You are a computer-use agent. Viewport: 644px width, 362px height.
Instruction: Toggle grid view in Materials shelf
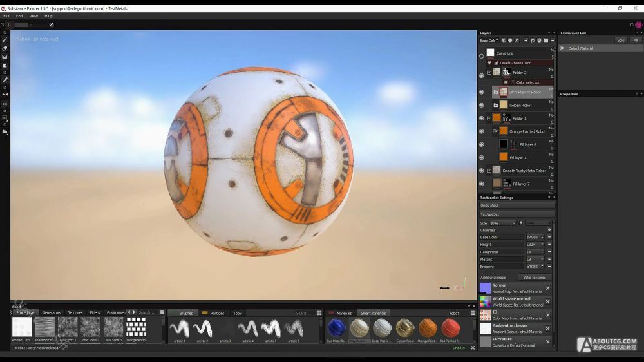pos(473,313)
